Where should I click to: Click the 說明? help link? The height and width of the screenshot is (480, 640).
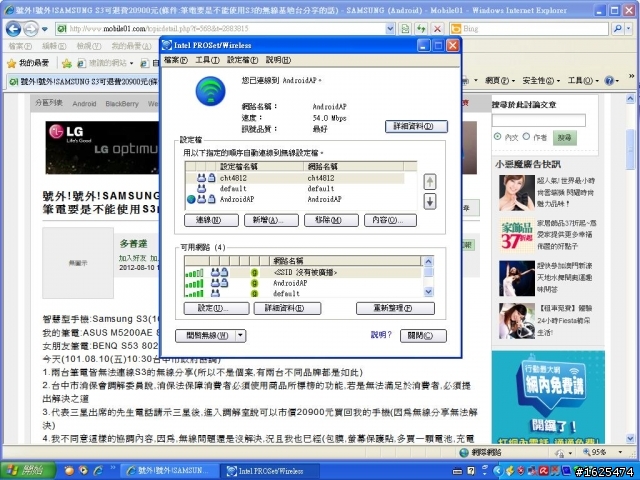click(381, 335)
